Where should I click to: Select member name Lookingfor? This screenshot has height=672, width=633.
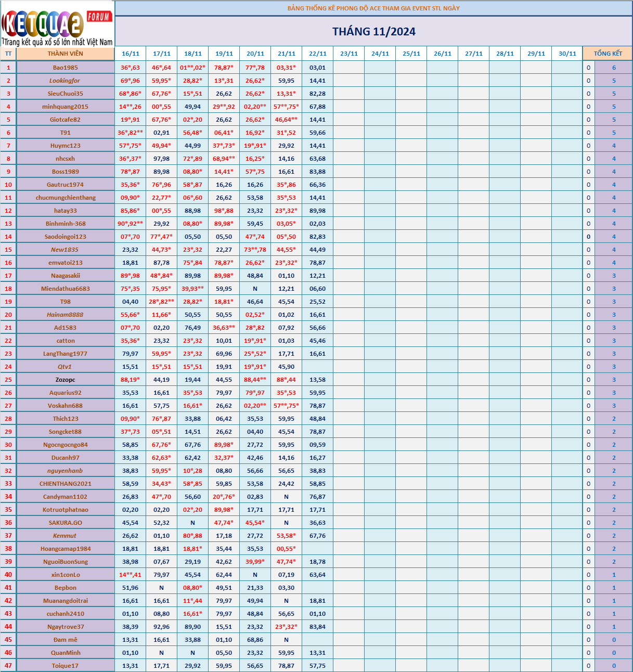pos(66,81)
